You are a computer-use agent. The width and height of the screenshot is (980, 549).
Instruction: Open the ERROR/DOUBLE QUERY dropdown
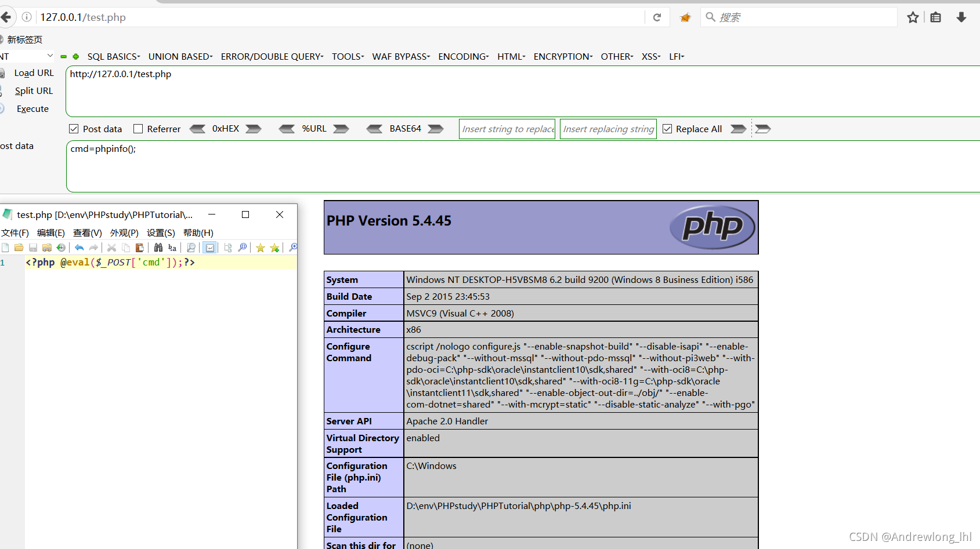tap(272, 57)
